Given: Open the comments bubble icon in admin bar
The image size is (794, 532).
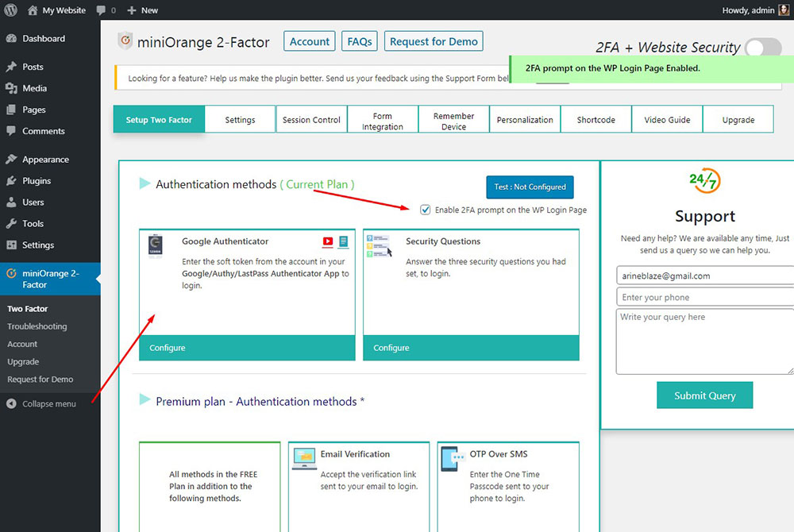Looking at the screenshot, I should 102,10.
